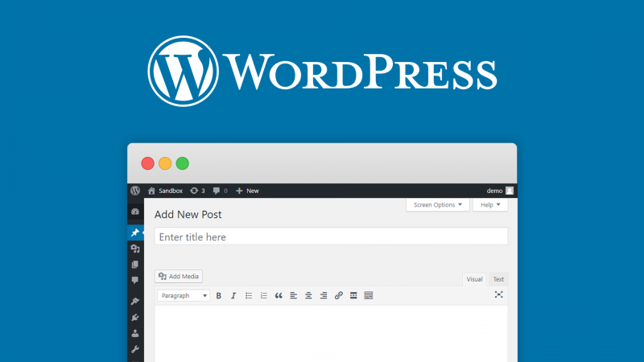The width and height of the screenshot is (644, 362).
Task: Open the 3 pending updates indicator
Action: [x=197, y=191]
